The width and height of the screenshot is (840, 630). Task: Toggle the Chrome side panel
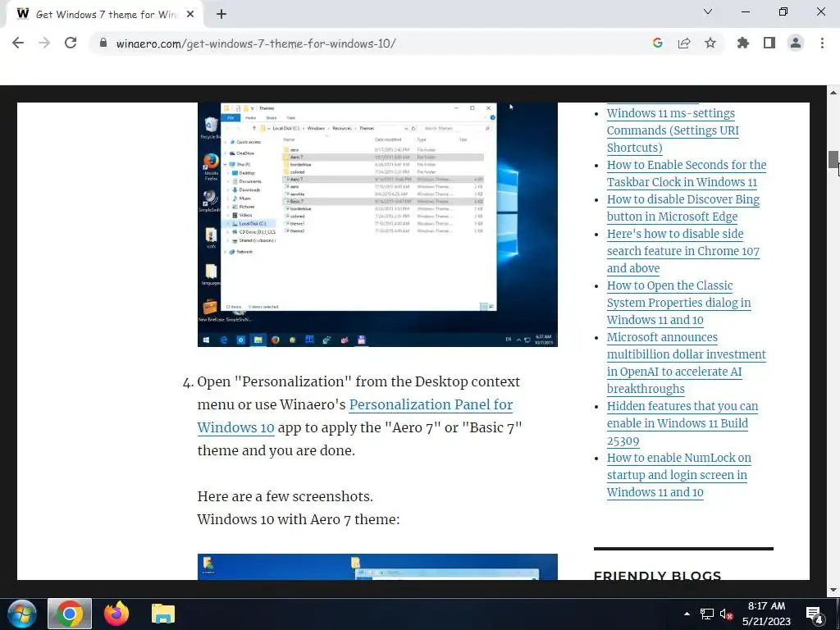click(x=769, y=43)
